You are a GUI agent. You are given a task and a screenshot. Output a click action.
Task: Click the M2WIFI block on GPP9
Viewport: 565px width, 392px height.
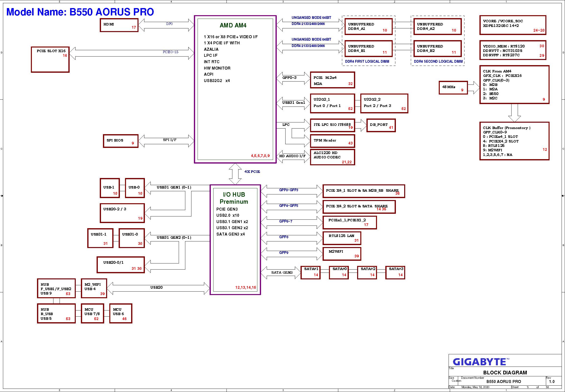tap(342, 254)
